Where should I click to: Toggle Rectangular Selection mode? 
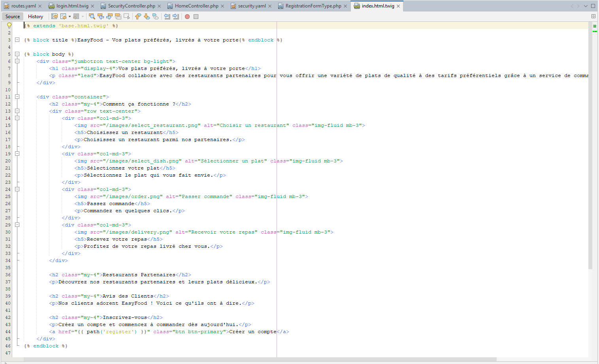126,16
